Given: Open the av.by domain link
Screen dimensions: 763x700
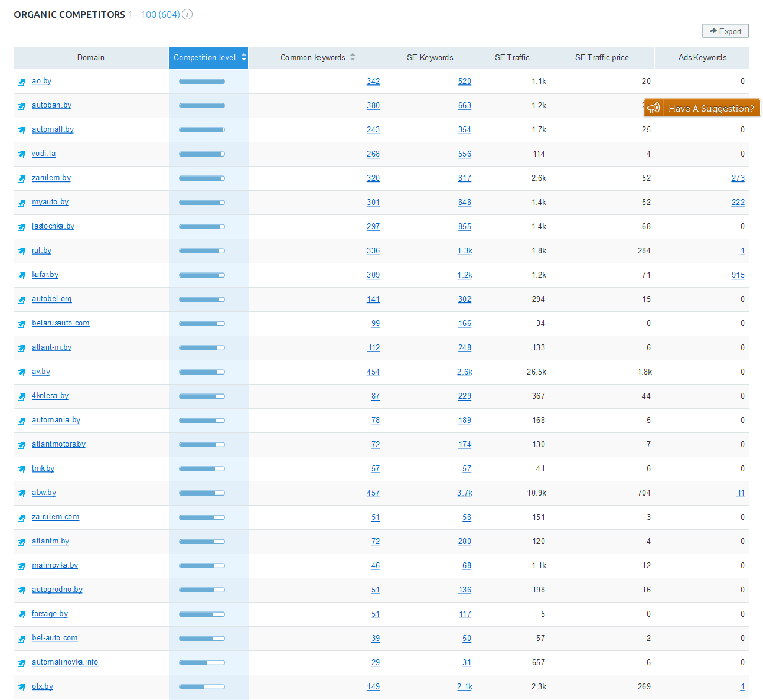Looking at the screenshot, I should point(41,372).
